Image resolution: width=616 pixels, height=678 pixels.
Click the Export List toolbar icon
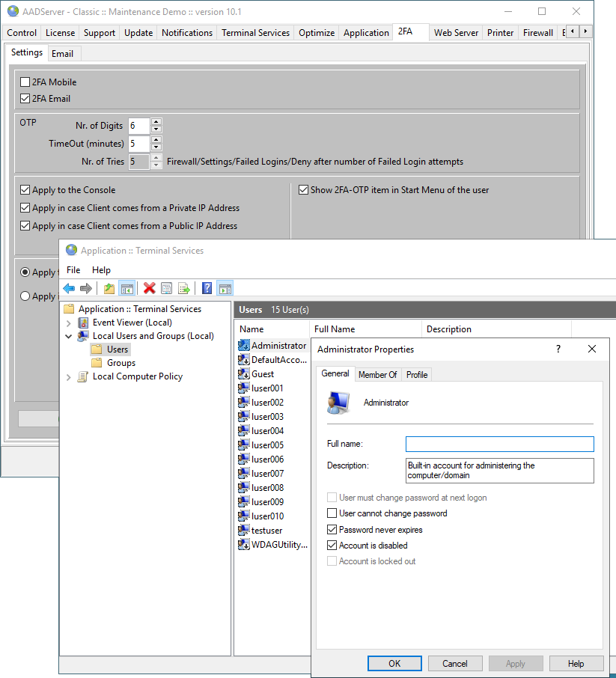coord(184,288)
